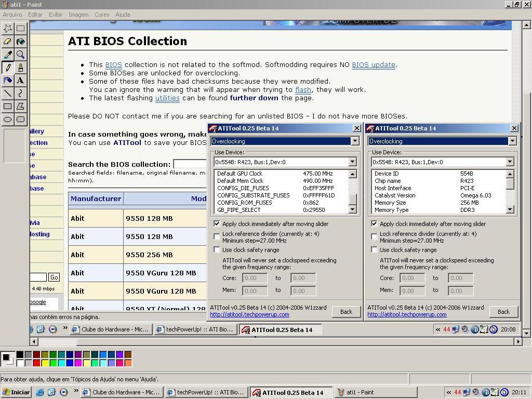Choose the Fill With Color bucket tool
Viewport: 532px width, 399px height.
(x=21, y=42)
